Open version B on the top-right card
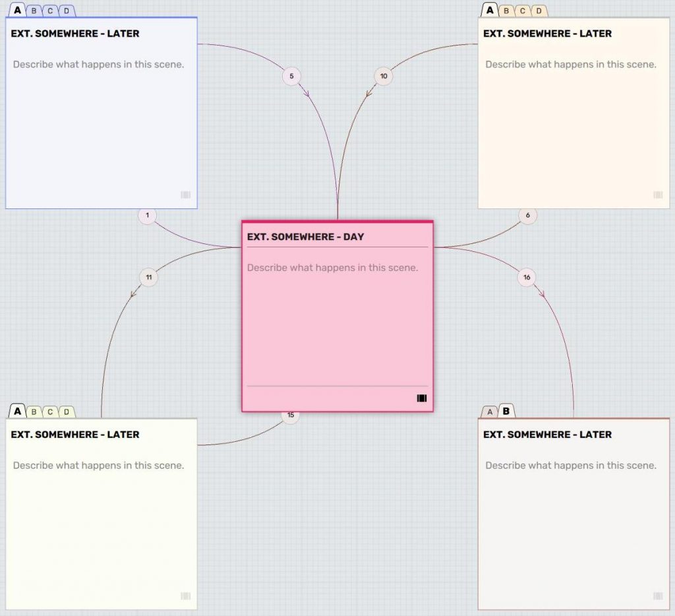Viewport: 675px width, 616px height. click(506, 11)
